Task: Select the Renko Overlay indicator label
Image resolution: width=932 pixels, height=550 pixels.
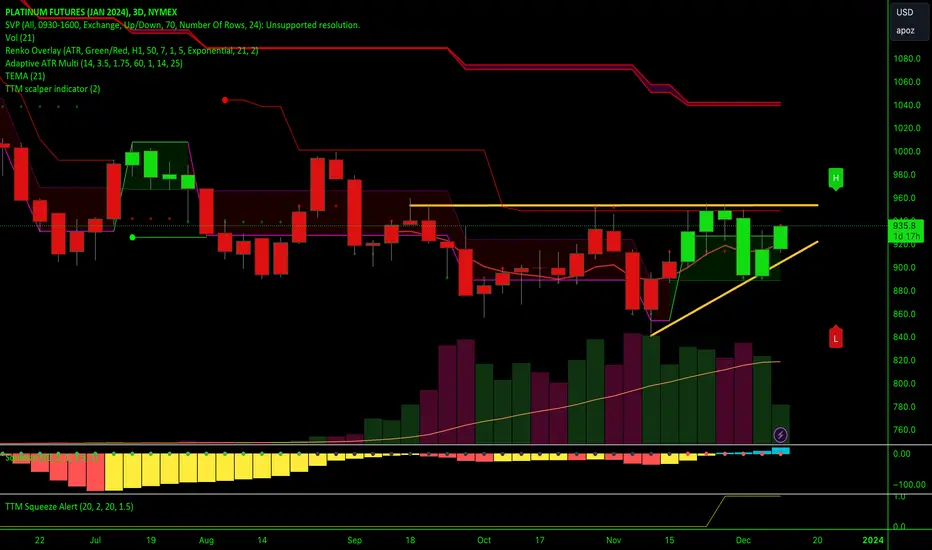Action: (x=131, y=51)
